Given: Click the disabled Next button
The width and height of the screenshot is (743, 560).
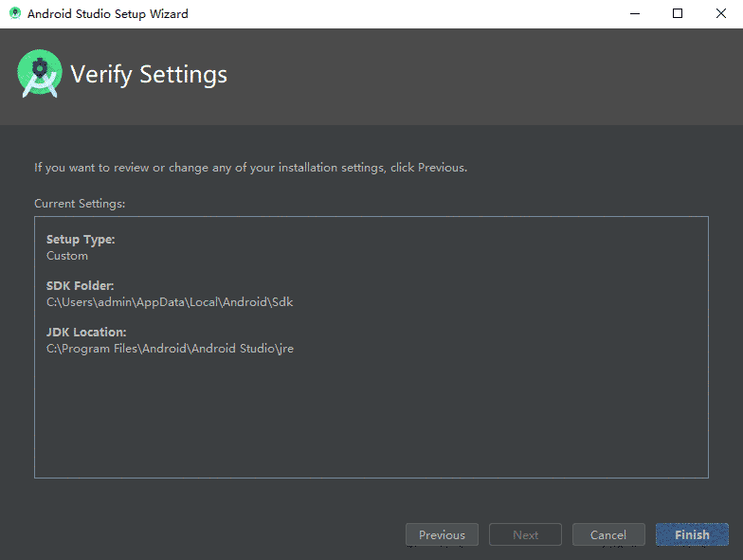Looking at the screenshot, I should [x=525, y=534].
